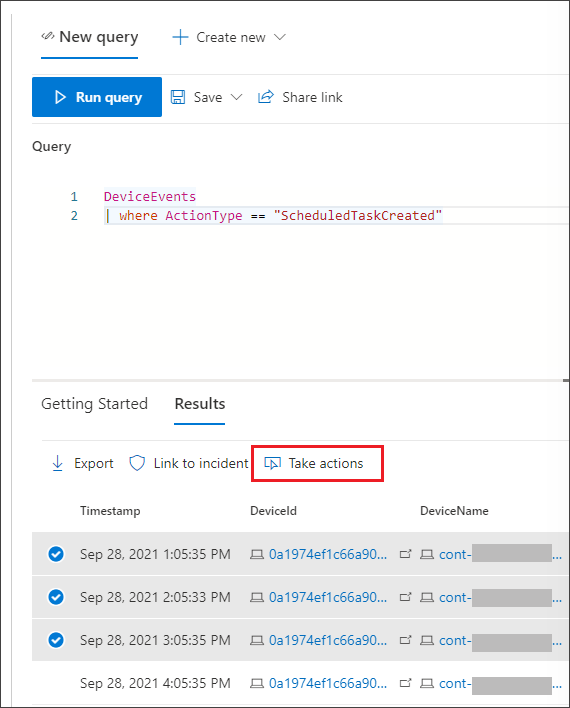
Task: Click the Link to incident shield icon
Action: [137, 463]
